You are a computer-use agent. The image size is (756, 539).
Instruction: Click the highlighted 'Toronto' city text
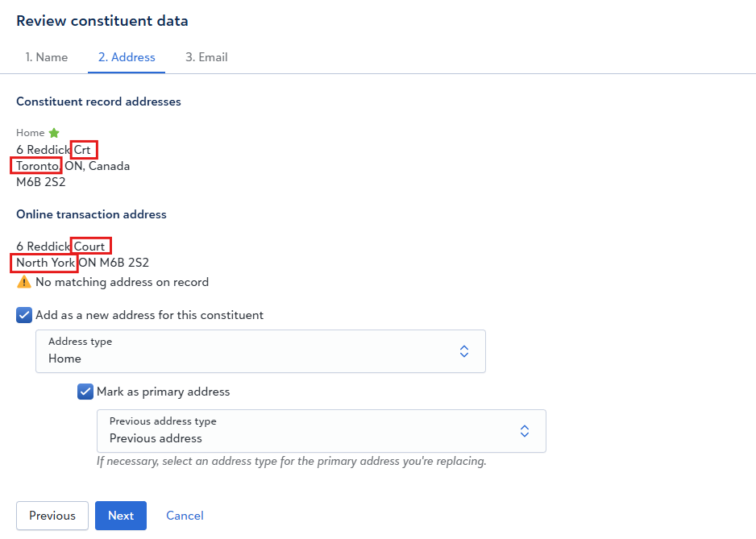[x=37, y=166]
